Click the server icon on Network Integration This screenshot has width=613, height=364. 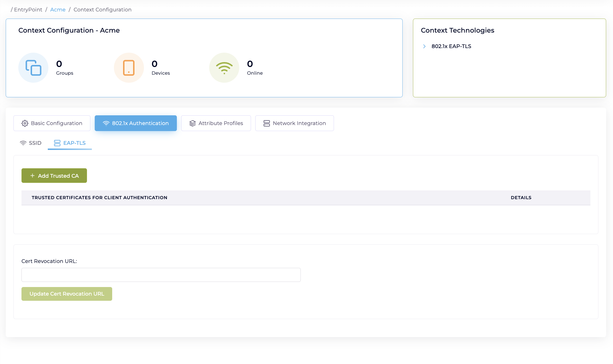click(267, 123)
